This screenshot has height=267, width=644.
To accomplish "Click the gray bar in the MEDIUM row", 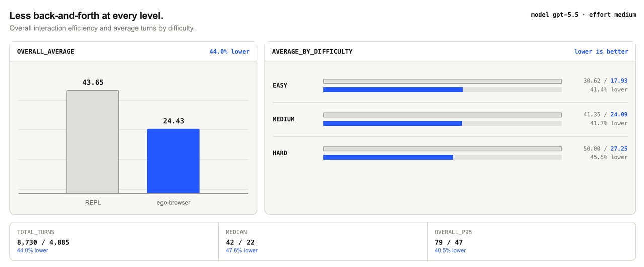I will coord(442,115).
